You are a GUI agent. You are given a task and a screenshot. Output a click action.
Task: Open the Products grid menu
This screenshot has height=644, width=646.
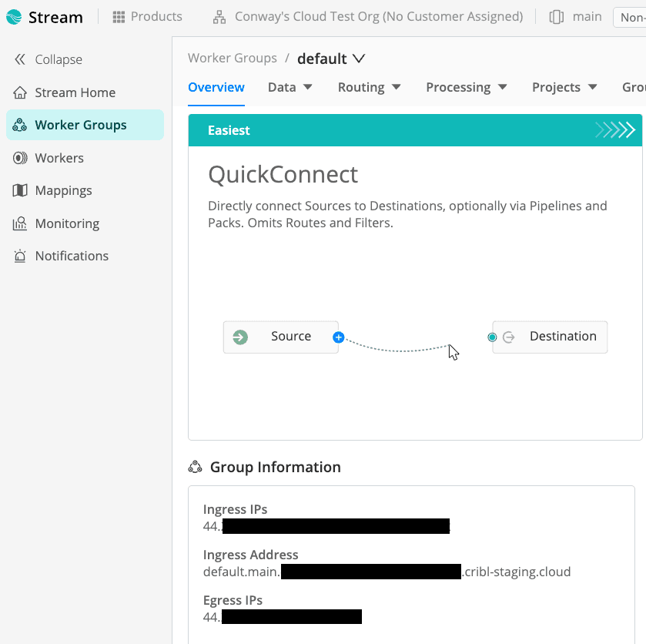(x=147, y=16)
